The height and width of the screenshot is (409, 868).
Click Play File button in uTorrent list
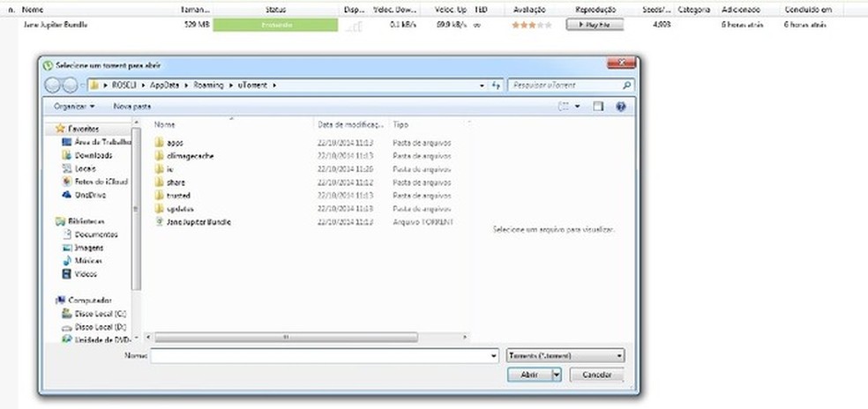[595, 25]
